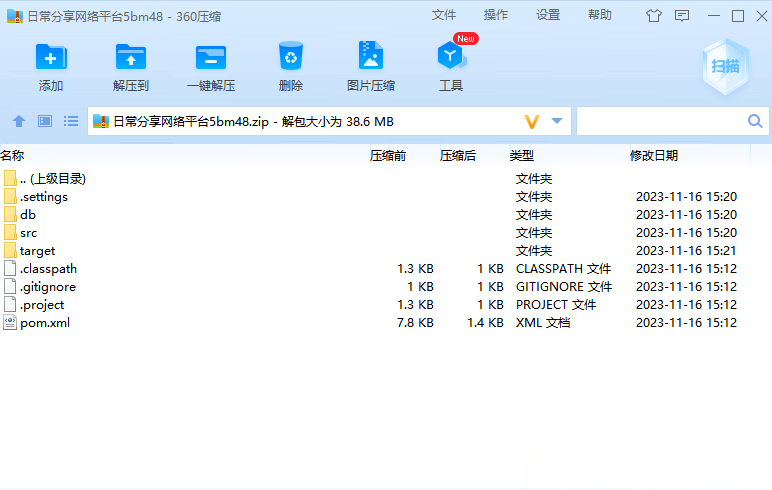Click the 360压缩 app logo in the title bar
Viewport: 772px width, 490px height.
click(x=15, y=16)
